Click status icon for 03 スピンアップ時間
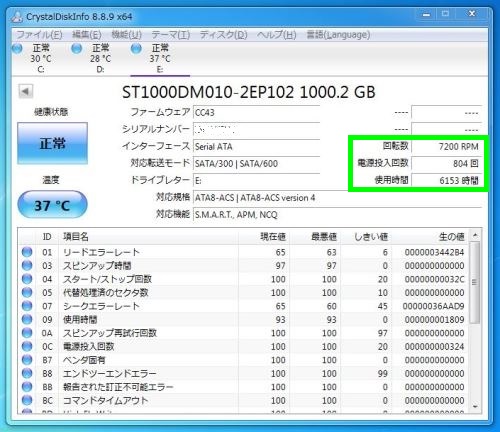The height and width of the screenshot is (432, 500). coord(27,265)
